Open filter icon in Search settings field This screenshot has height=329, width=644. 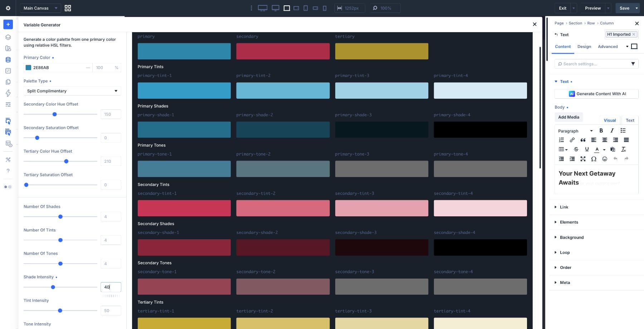[633, 64]
